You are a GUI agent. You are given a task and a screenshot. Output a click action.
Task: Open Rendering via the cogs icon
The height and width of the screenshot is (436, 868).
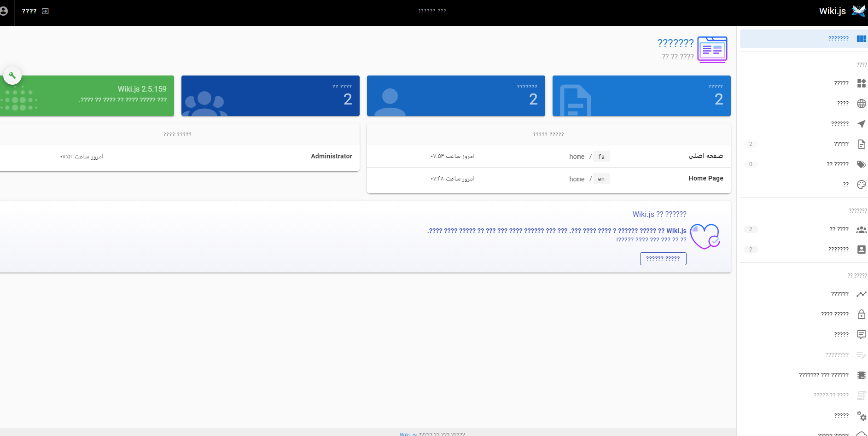(861, 416)
